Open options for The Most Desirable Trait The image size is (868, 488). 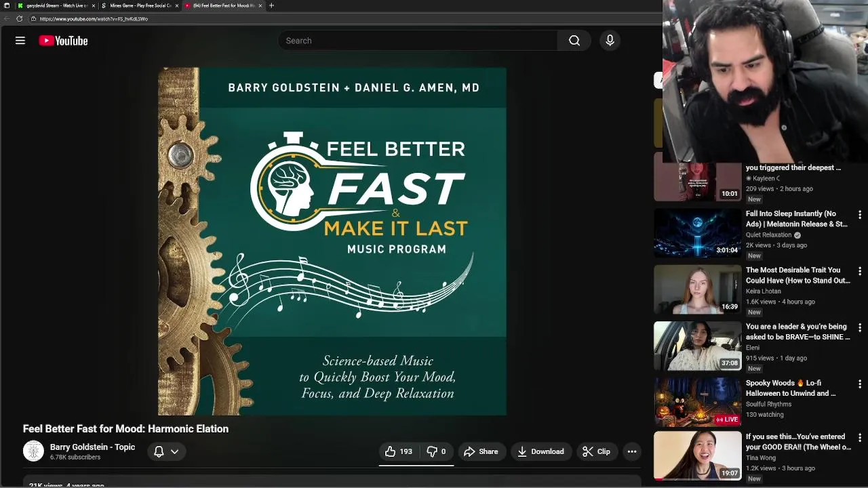(x=860, y=271)
